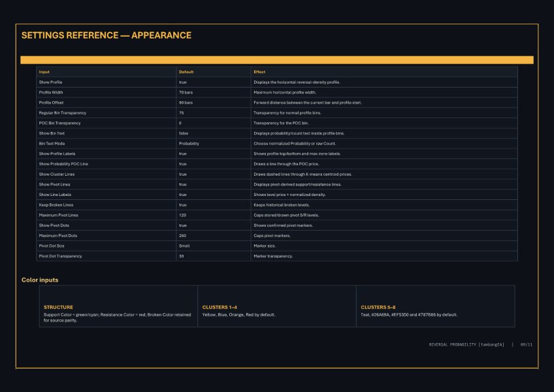Screen dimensions: 554x392
Task: Click the "Bin Text Mode" input name
Action: pos(52,144)
